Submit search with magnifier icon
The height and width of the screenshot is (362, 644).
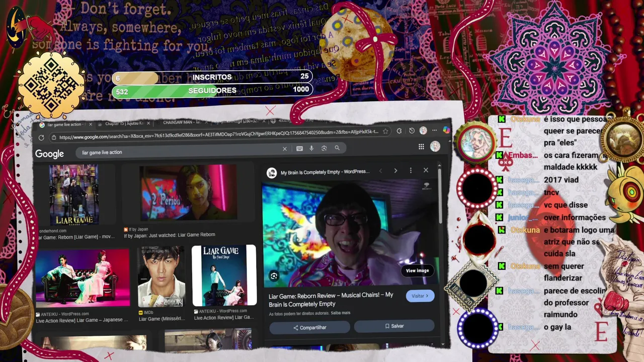337,148
